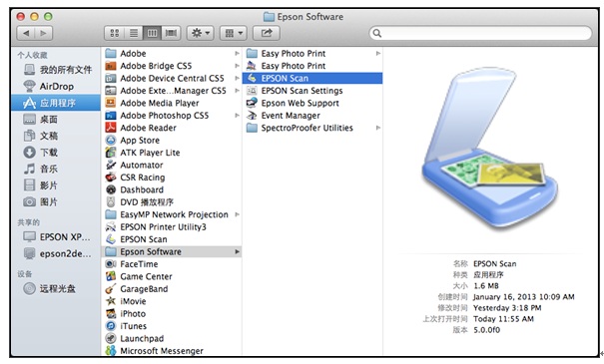The image size is (604, 364).
Task: Click the App Store icon
Action: pyautogui.click(x=111, y=140)
